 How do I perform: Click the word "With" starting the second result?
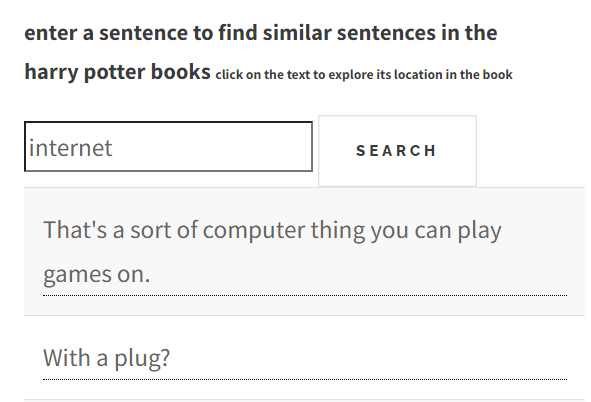[x=67, y=358]
